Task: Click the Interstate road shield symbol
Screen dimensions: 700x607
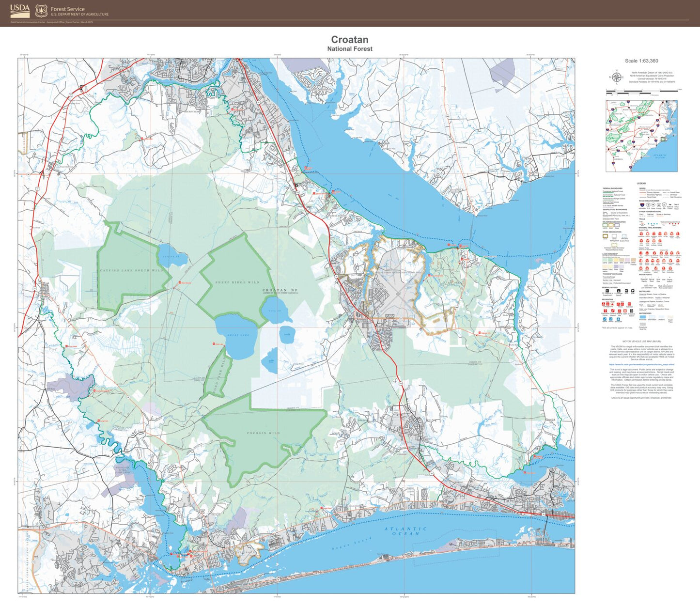Action: point(642,204)
